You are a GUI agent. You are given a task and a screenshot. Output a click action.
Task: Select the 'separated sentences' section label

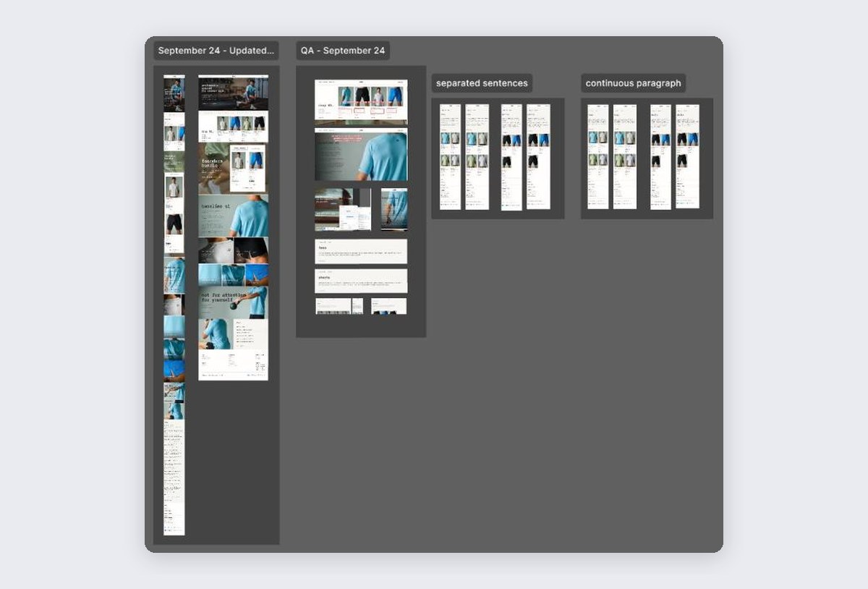point(482,83)
